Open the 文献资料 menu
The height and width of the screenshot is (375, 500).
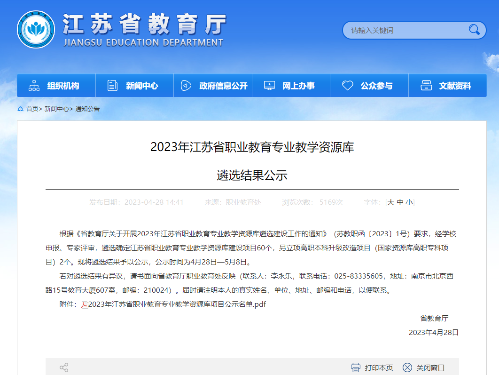pyautogui.click(x=448, y=86)
